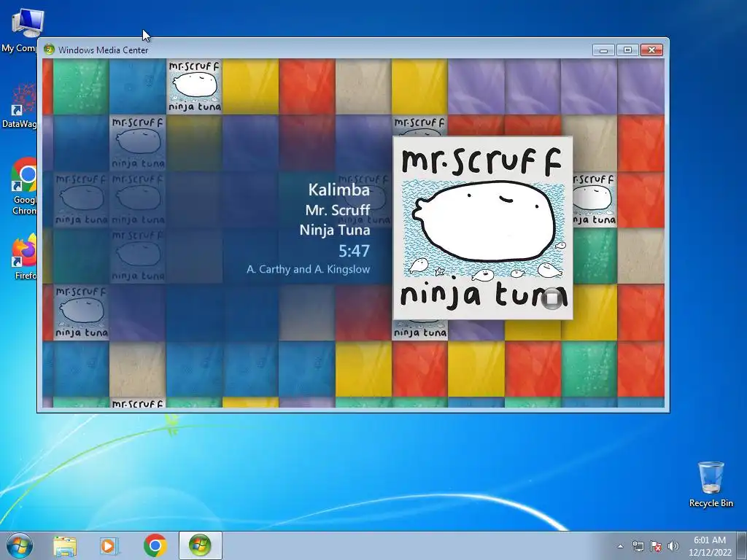Click the Windows Media Center taskbar button
The width and height of the screenshot is (747, 560).
click(x=200, y=545)
